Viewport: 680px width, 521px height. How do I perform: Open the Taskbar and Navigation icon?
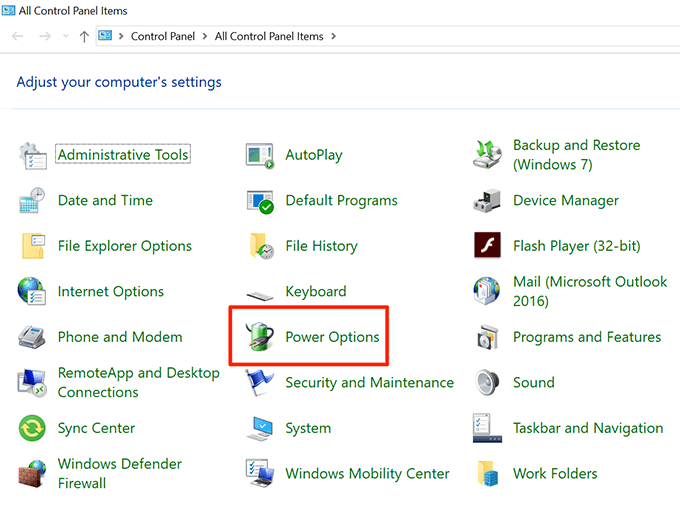pyautogui.click(x=487, y=428)
